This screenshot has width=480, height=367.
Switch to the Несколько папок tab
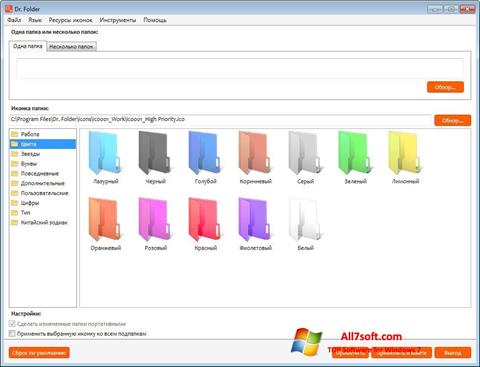click(x=71, y=47)
